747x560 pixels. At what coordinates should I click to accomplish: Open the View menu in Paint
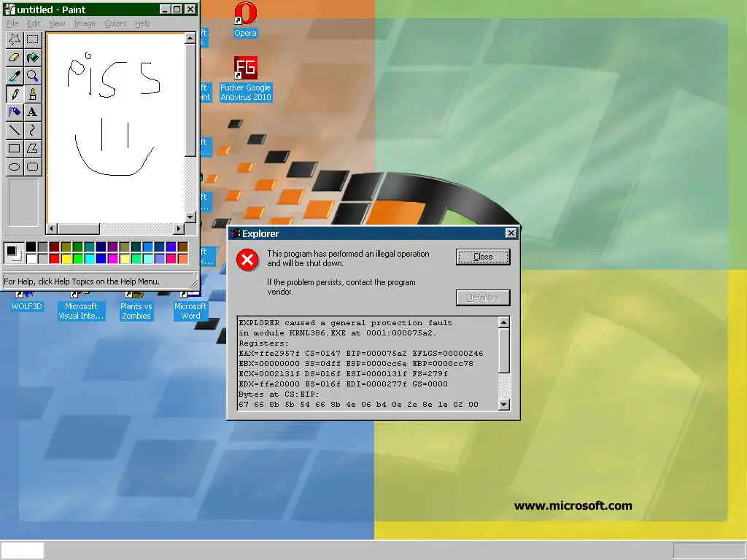coord(57,23)
